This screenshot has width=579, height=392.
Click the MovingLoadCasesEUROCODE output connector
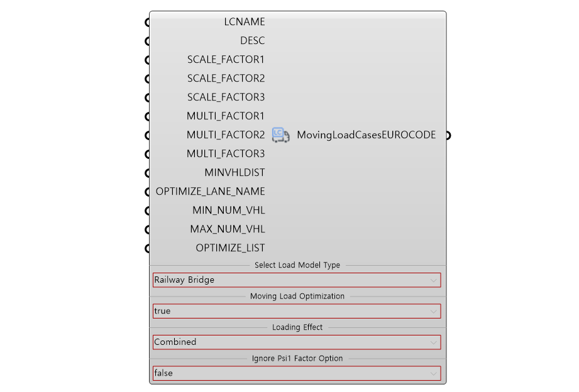click(x=448, y=135)
